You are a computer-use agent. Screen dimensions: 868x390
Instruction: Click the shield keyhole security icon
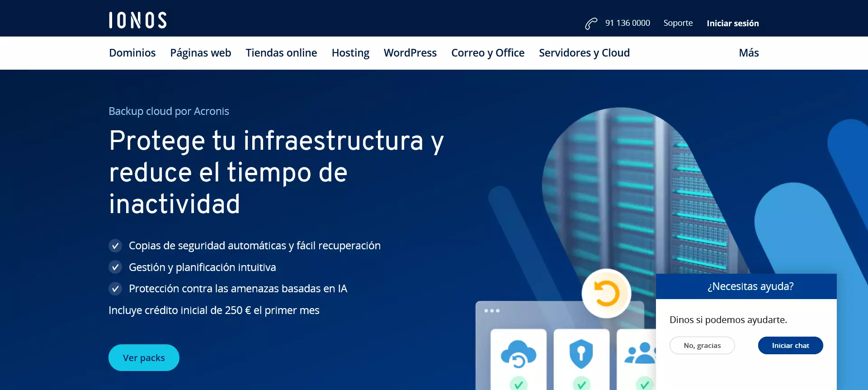(x=581, y=354)
